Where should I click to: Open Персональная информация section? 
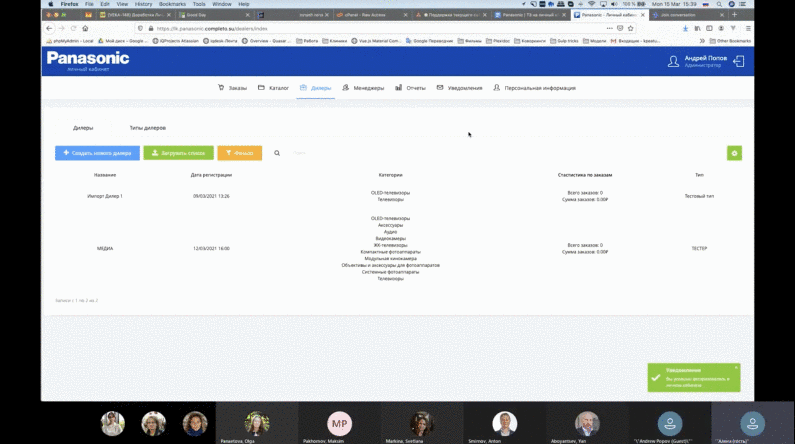(x=534, y=88)
